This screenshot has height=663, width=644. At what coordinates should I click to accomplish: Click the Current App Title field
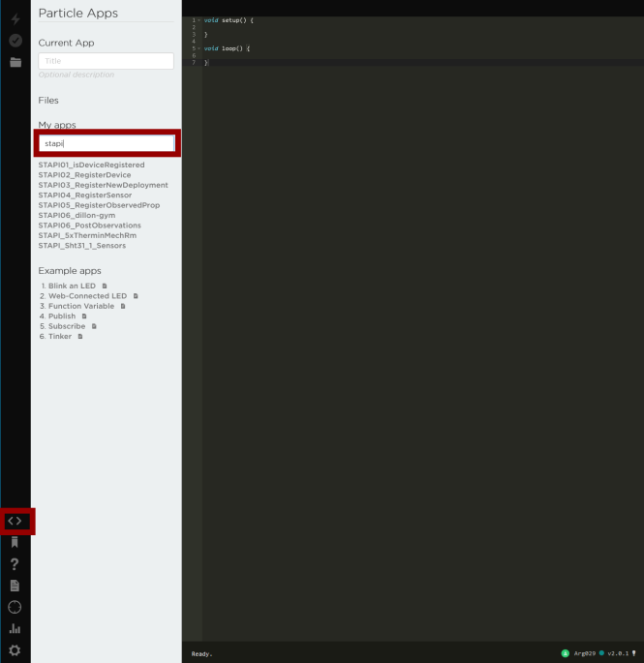coord(106,61)
